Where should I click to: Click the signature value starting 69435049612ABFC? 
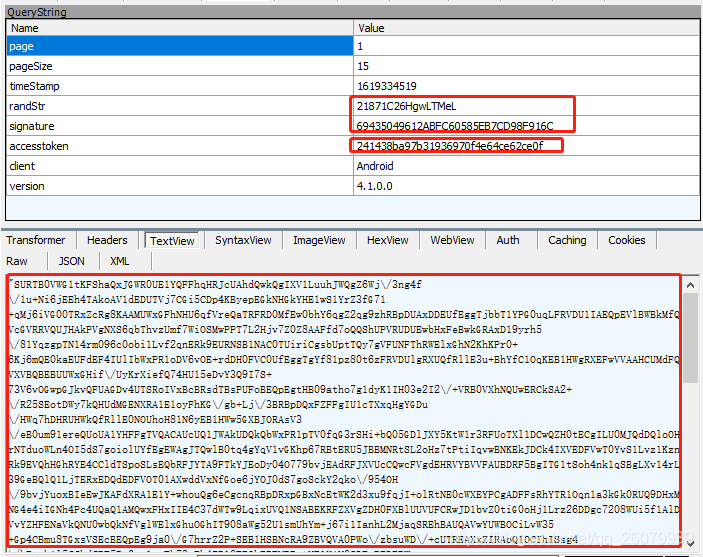pyautogui.click(x=455, y=126)
